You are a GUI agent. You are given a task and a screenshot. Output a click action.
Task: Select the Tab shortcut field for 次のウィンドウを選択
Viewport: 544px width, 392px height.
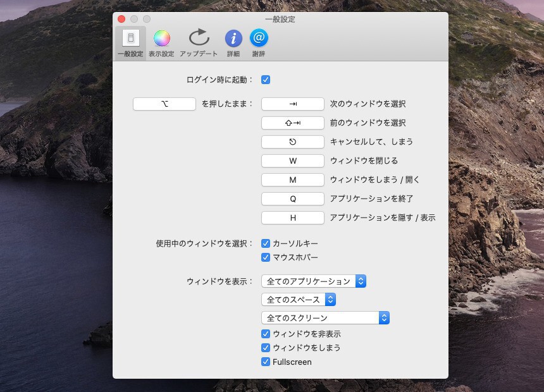coord(293,104)
